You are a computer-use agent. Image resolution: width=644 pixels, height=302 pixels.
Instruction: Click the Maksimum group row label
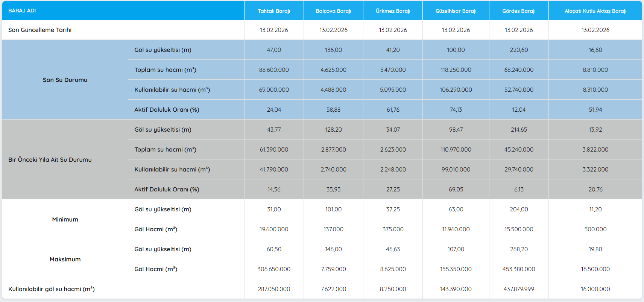pos(65,259)
